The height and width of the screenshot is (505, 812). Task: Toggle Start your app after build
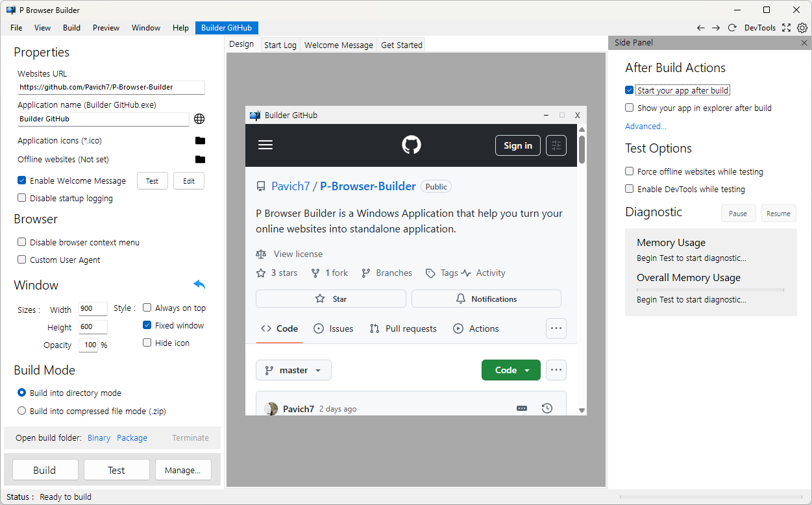coord(630,90)
